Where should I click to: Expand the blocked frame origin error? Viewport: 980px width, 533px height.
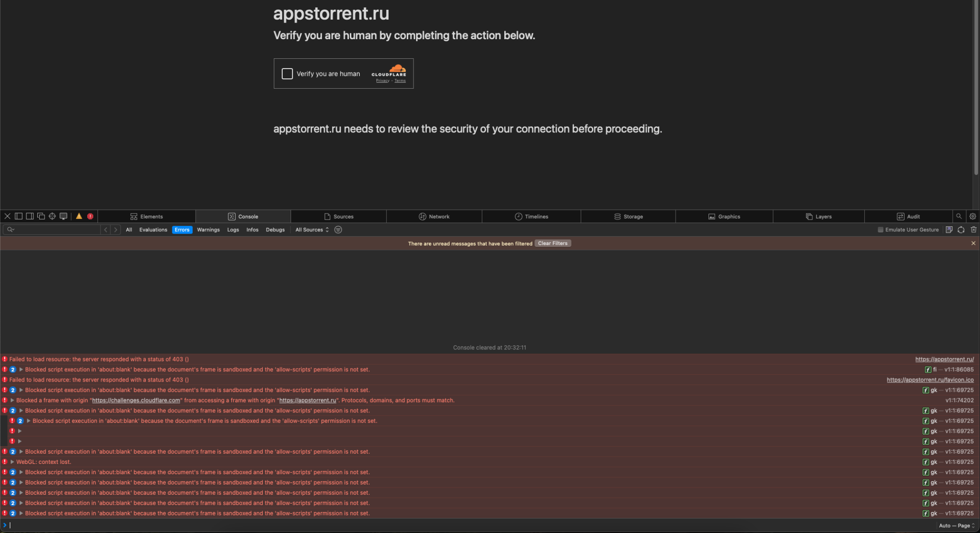click(x=12, y=400)
